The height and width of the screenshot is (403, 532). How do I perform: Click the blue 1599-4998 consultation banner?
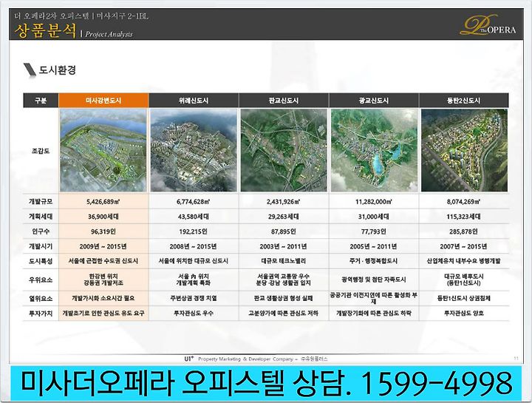coord(266,383)
